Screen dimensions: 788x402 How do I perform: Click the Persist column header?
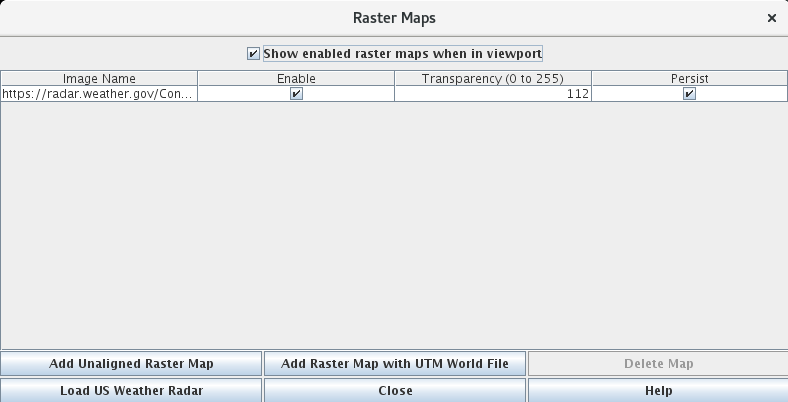(x=689, y=78)
